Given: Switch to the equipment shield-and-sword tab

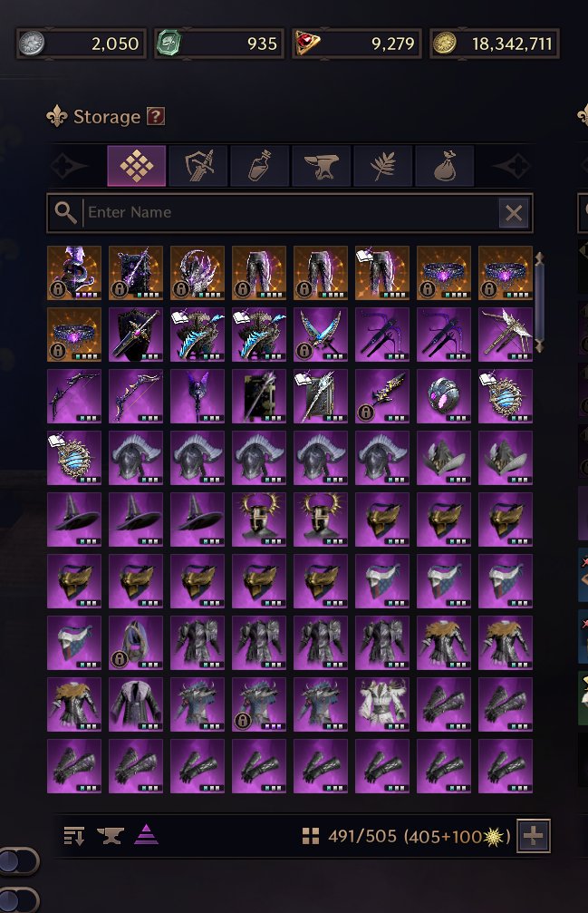Looking at the screenshot, I should (198, 166).
